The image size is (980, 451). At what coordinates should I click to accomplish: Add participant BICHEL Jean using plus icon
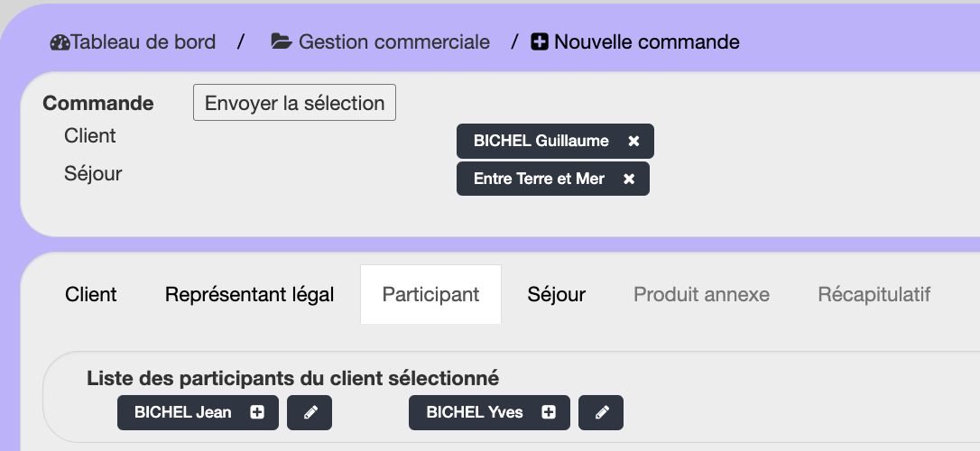coord(257,412)
